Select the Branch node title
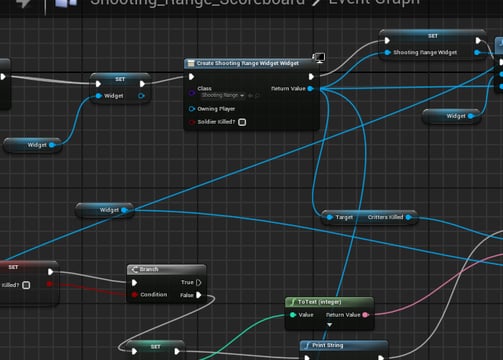 point(149,269)
